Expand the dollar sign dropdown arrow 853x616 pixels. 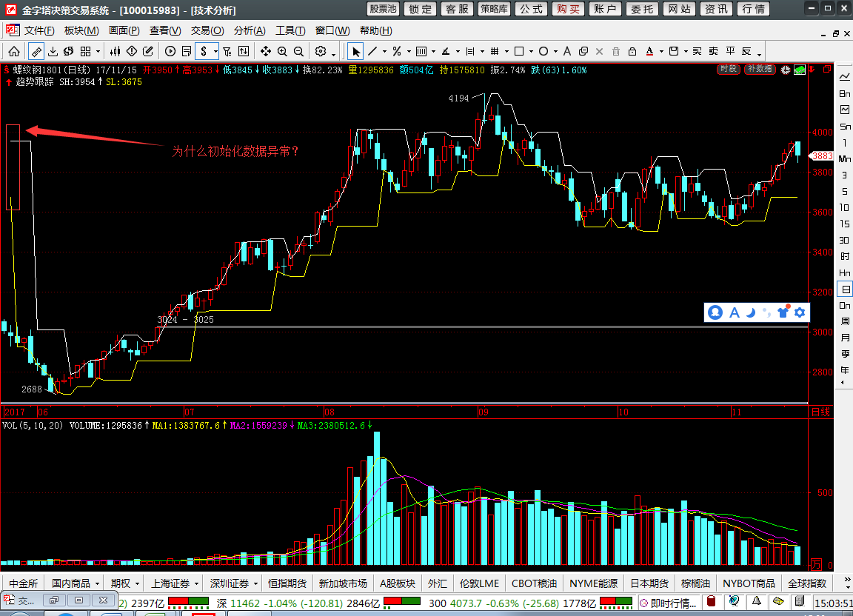215,52
